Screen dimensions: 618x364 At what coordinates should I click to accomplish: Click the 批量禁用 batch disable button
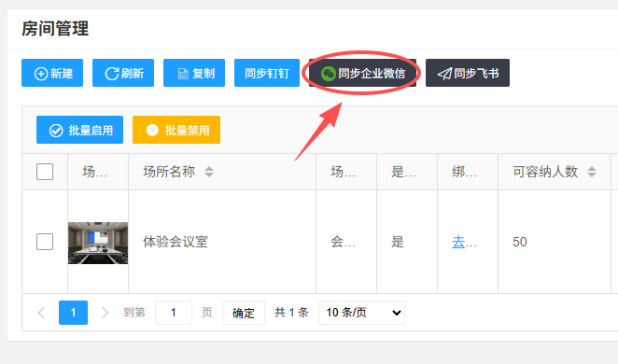176,130
